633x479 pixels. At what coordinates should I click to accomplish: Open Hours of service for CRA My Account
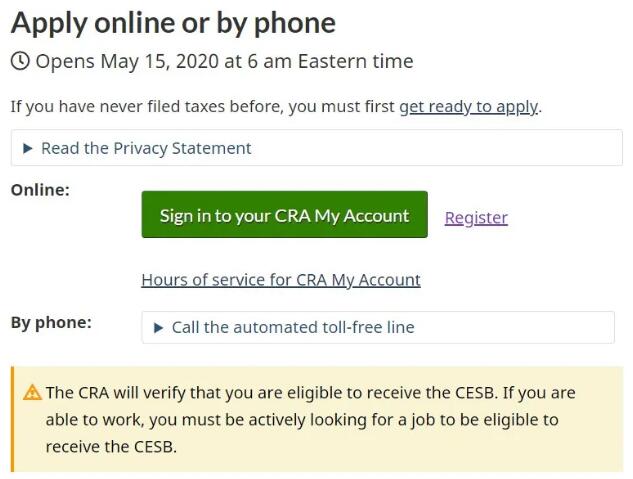pyautogui.click(x=280, y=280)
